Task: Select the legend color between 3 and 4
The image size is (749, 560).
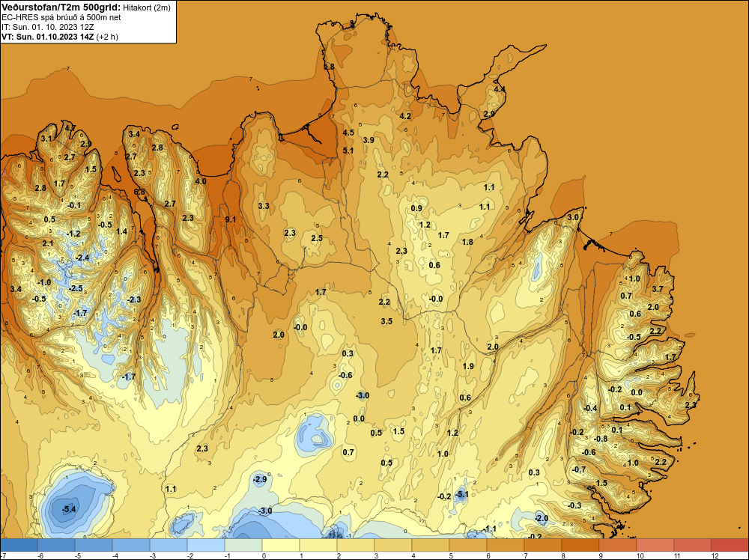Action: (393, 545)
